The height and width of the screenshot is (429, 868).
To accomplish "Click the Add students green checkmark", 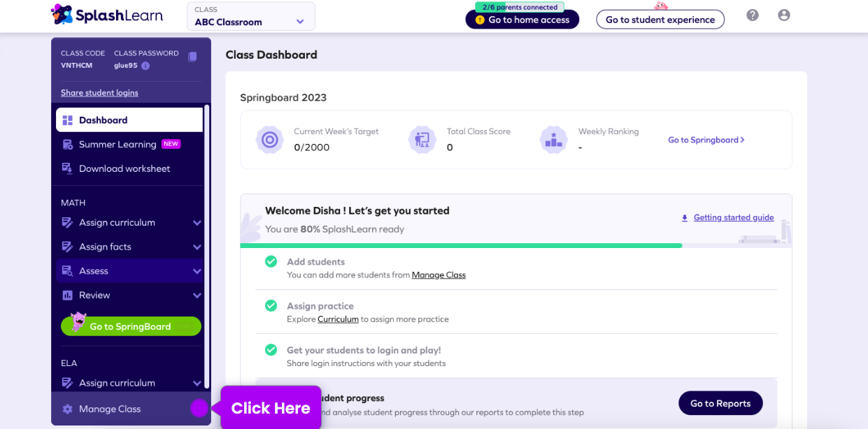I will click(x=271, y=262).
